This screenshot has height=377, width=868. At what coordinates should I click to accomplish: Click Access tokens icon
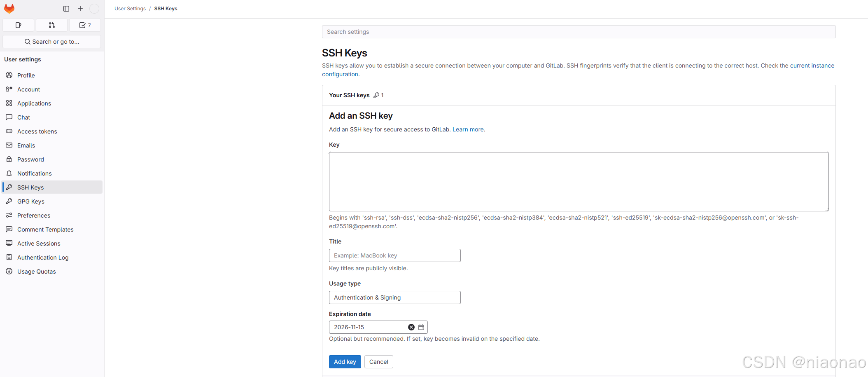click(x=9, y=131)
